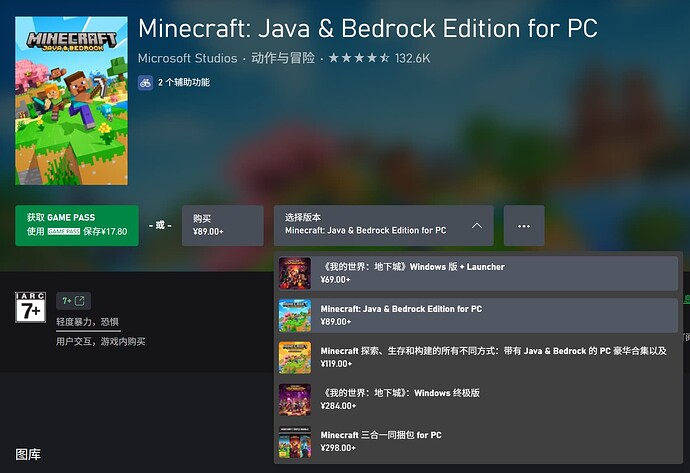This screenshot has width=690, height=473.
Task: Click the 选择版本 edition dropdown
Action: pos(383,226)
